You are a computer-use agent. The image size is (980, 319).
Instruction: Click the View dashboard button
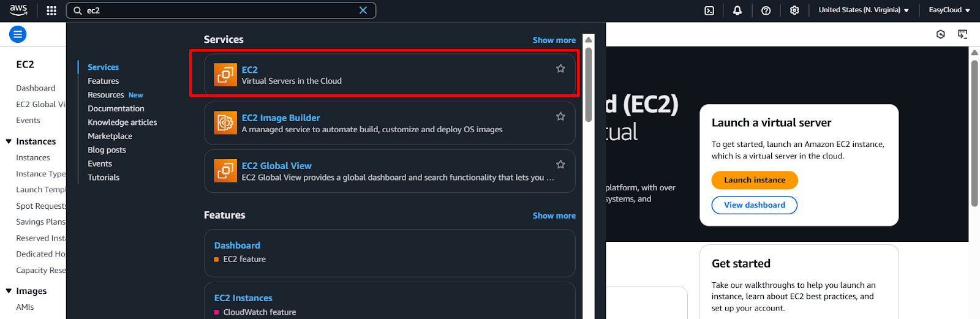(755, 205)
